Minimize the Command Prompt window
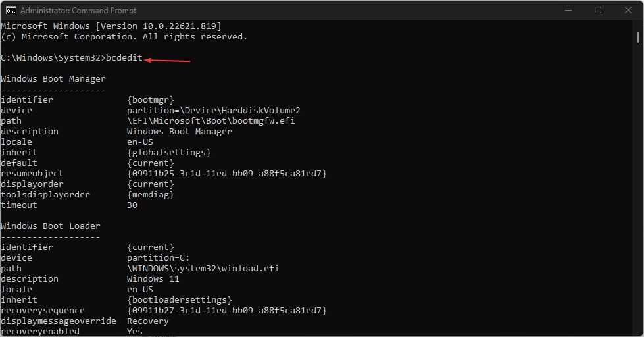The height and width of the screenshot is (337, 644). coord(568,11)
